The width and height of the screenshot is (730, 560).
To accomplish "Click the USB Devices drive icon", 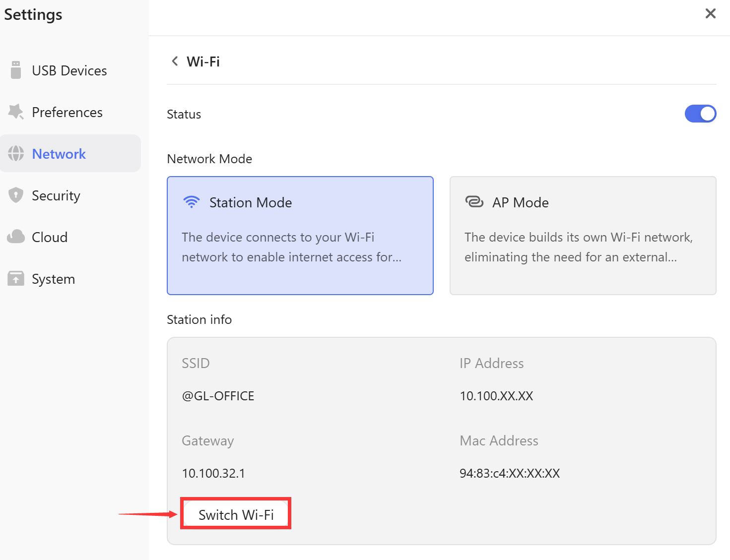I will pos(16,70).
